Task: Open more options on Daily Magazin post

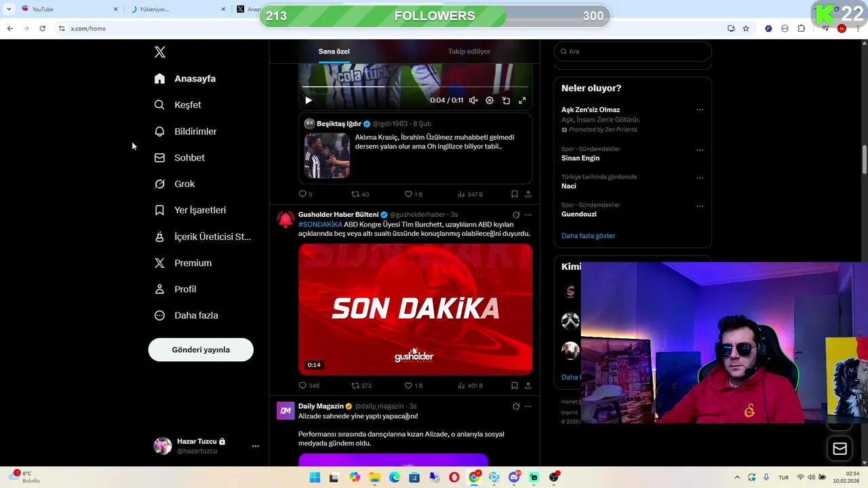Action: pos(528,407)
